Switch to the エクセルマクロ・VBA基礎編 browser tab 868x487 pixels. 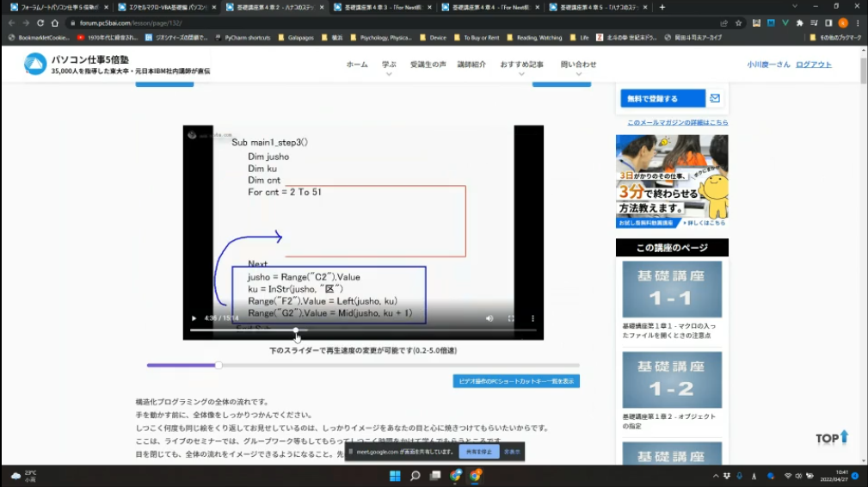click(163, 7)
